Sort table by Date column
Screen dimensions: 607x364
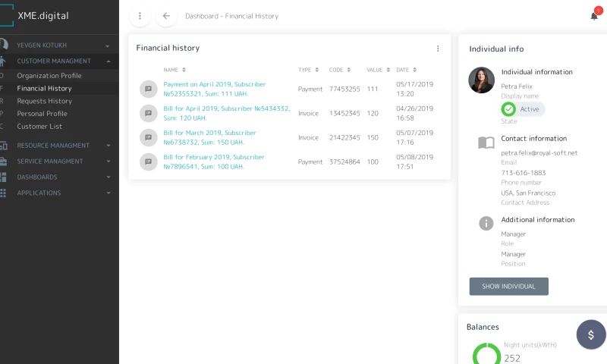(x=406, y=70)
